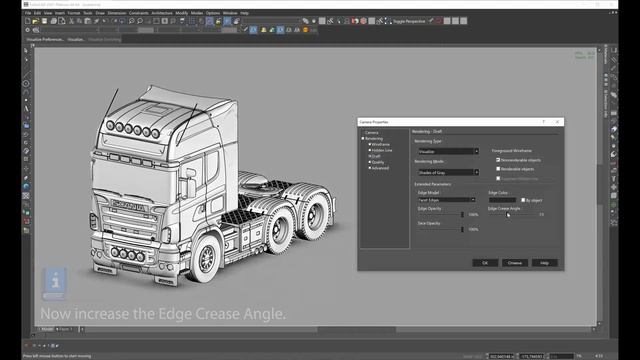Open the Help menu

244,13
